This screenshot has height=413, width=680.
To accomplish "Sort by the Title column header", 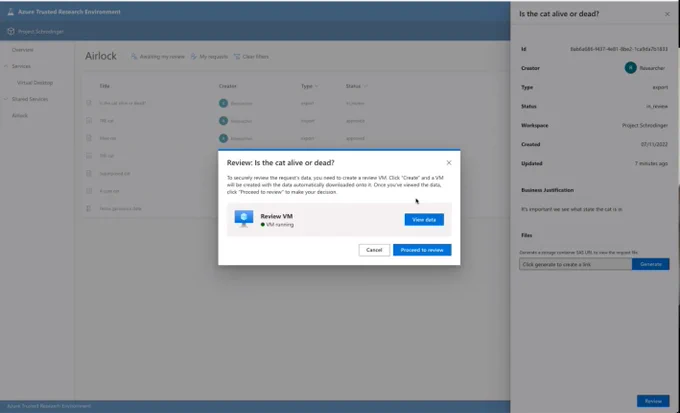I will pyautogui.click(x=105, y=86).
